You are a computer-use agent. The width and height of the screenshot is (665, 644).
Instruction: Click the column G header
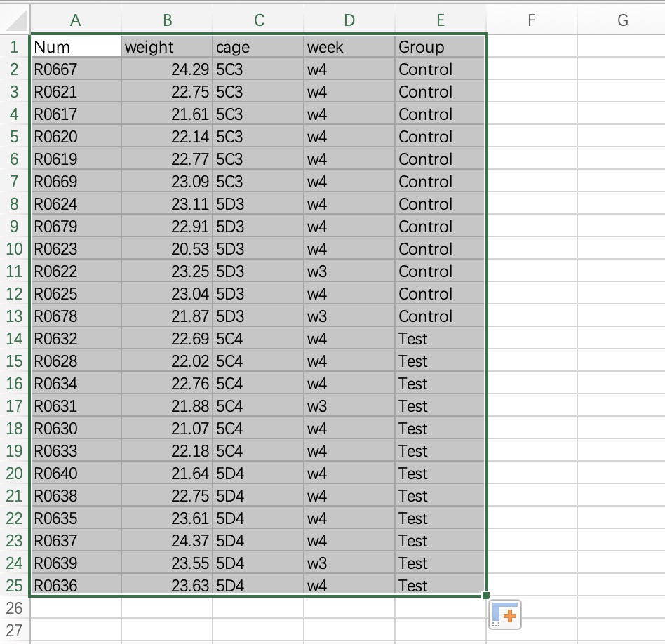(x=622, y=21)
